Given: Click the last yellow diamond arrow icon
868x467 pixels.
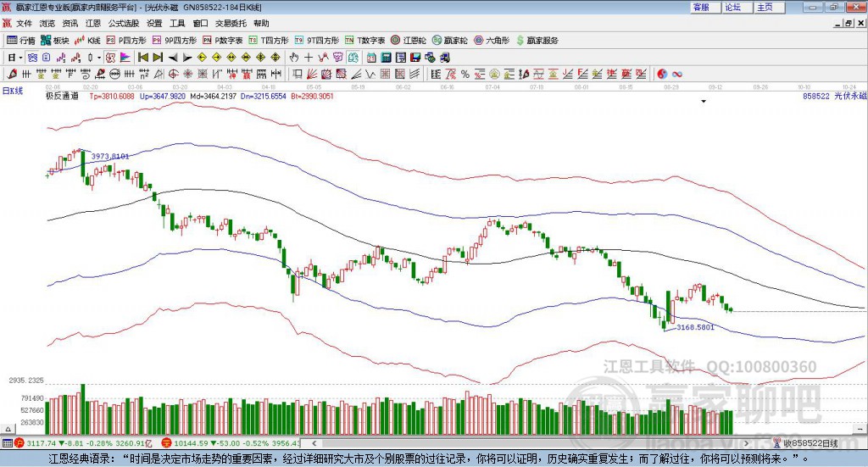Looking at the screenshot, I should point(275,58).
